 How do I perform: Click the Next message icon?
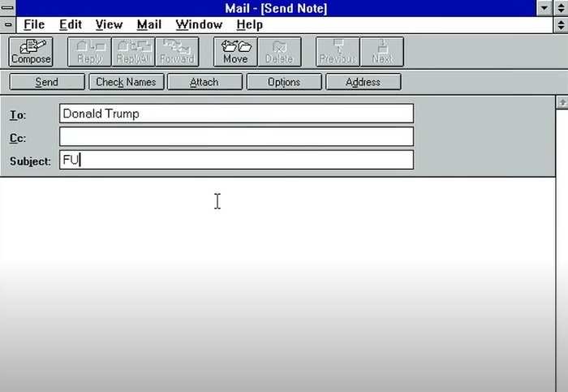382,52
